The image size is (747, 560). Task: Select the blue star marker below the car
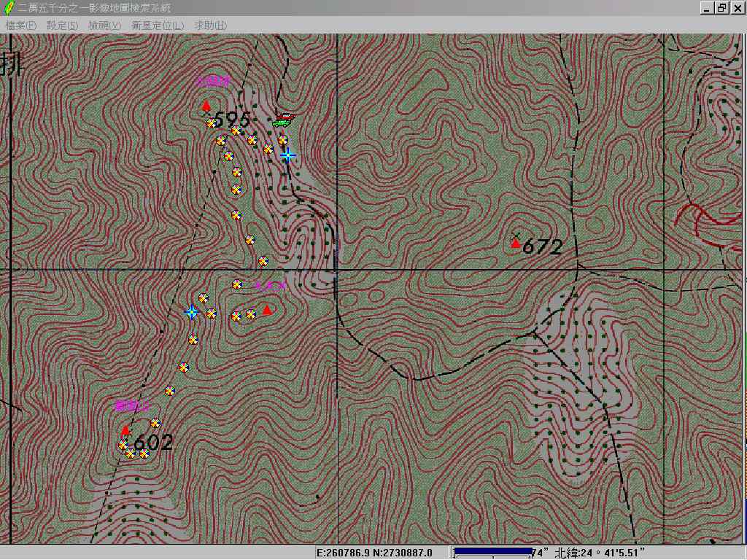click(287, 155)
